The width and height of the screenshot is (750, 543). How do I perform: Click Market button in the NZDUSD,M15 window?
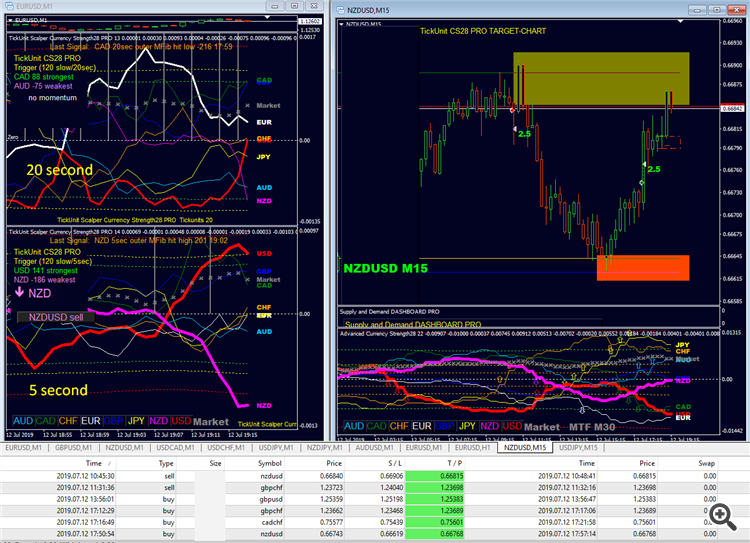coord(542,427)
